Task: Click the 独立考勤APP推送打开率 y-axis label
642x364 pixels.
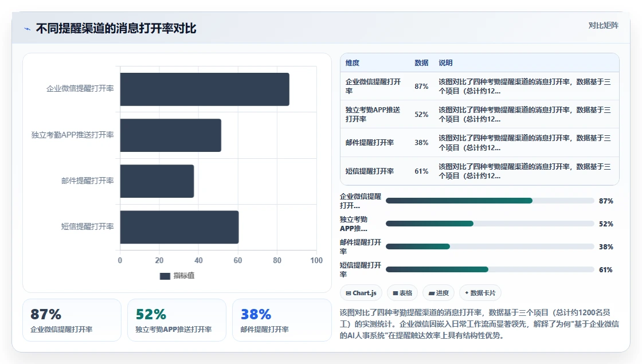Action: coord(72,135)
